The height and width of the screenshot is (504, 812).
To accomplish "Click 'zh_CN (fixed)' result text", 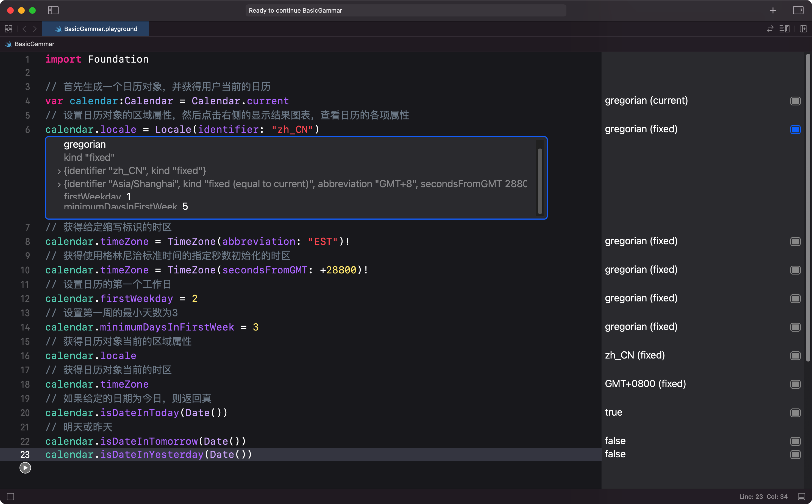I will pos(635,355).
